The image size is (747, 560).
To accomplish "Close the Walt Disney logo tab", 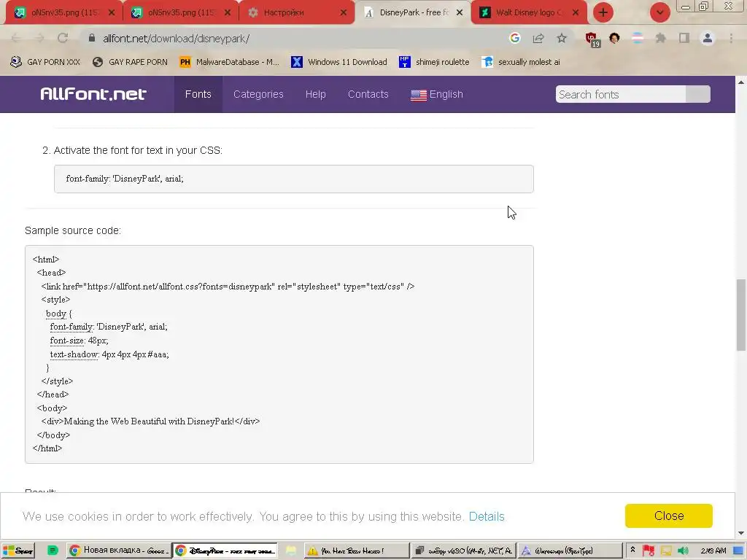I will point(576,13).
